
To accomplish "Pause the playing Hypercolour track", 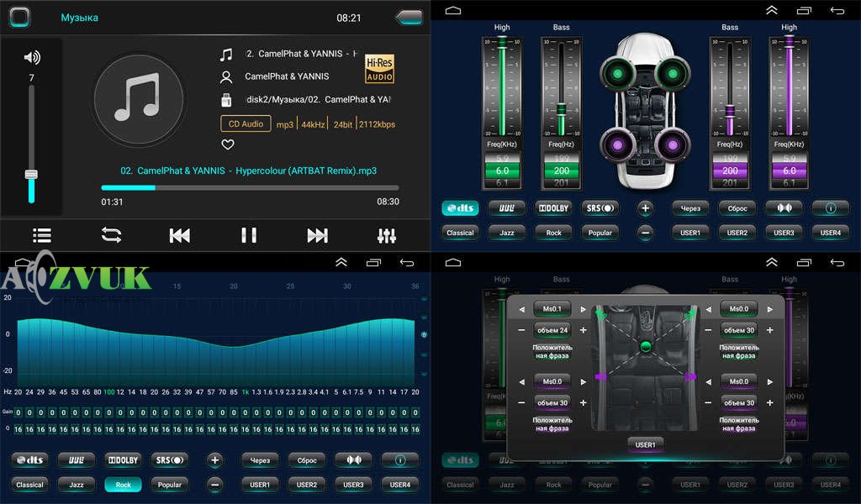I will (249, 235).
